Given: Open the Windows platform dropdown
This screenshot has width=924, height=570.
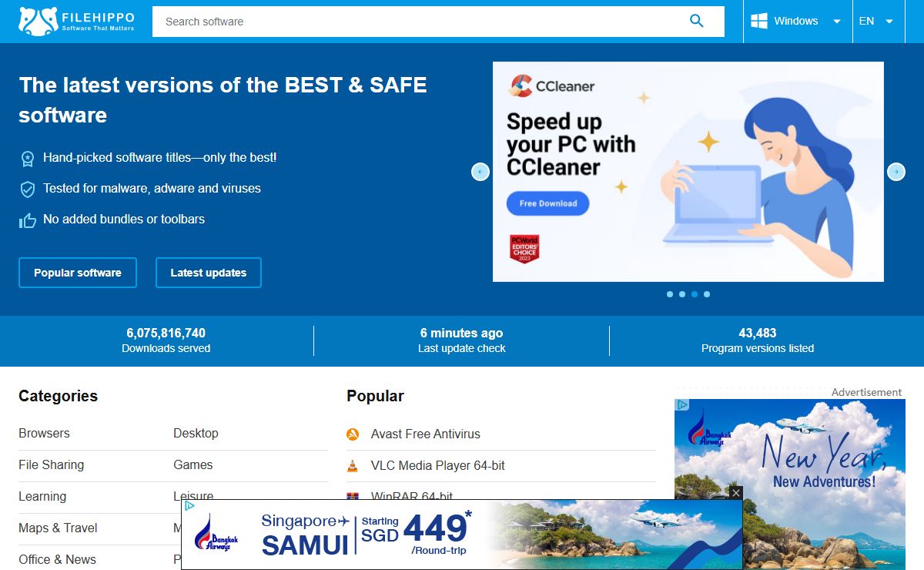Looking at the screenshot, I should [x=798, y=21].
